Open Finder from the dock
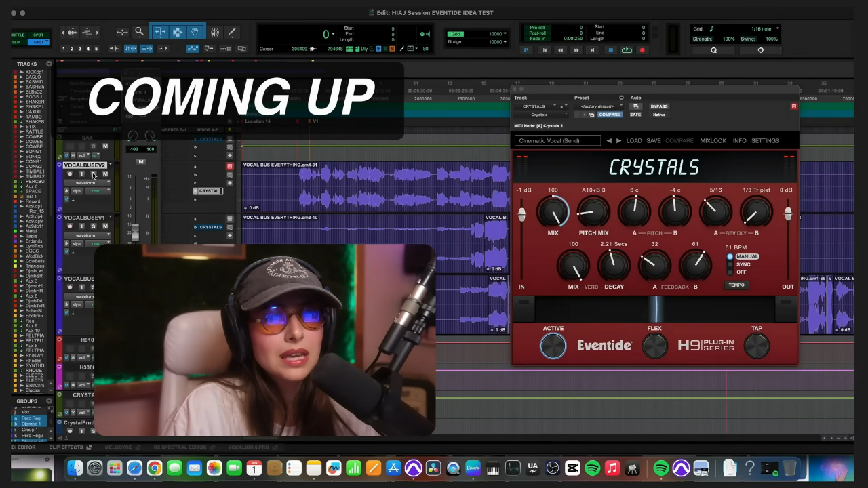Screen dimensions: 868x488 click(75, 468)
